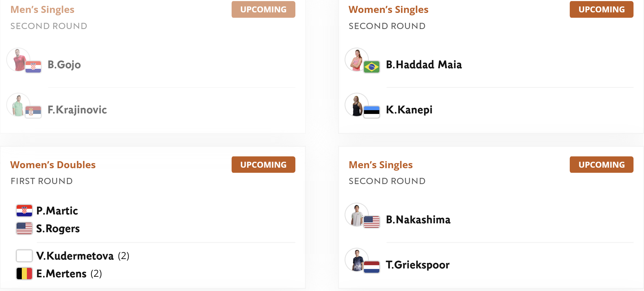Click the USA flag beside S.Rogers
The image size is (644, 291).
click(24, 228)
